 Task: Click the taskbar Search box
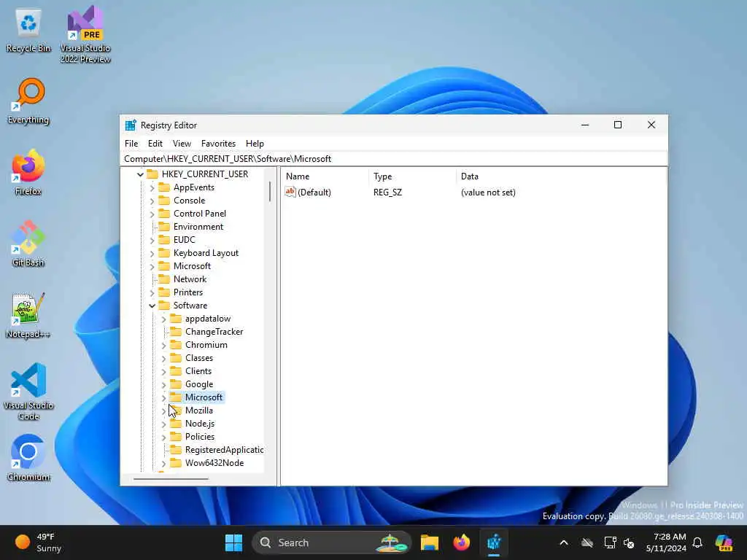pos(332,542)
